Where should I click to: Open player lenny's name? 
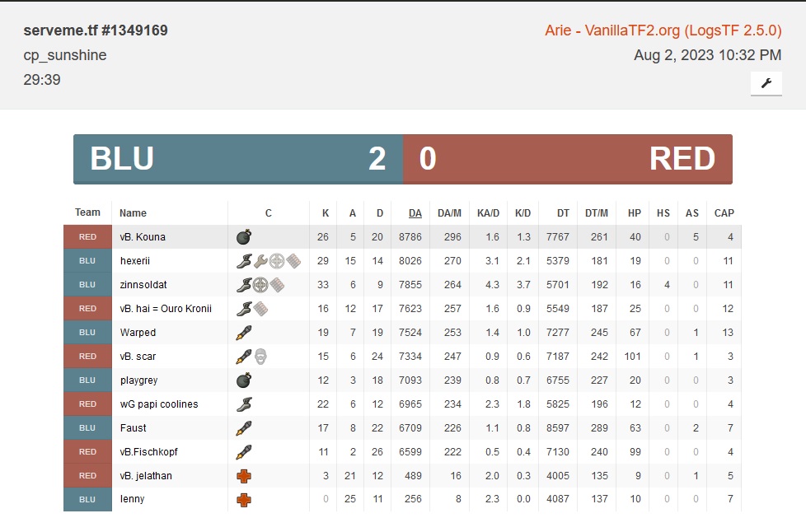click(x=132, y=499)
